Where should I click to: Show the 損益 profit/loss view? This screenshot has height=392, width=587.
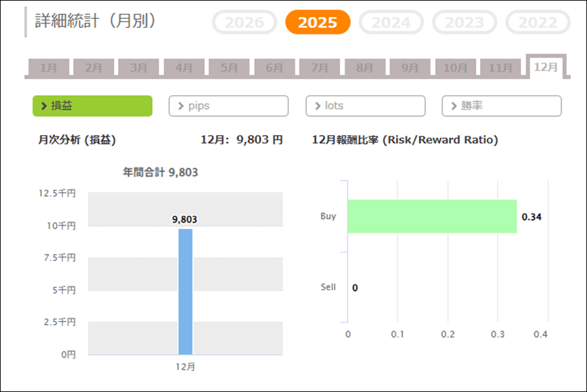tap(93, 106)
